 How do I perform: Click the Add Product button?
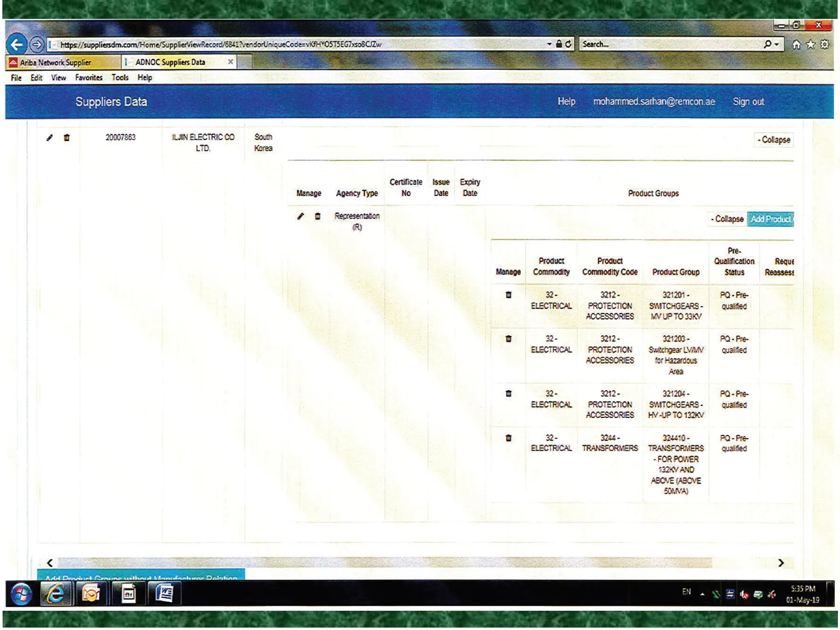click(x=770, y=219)
